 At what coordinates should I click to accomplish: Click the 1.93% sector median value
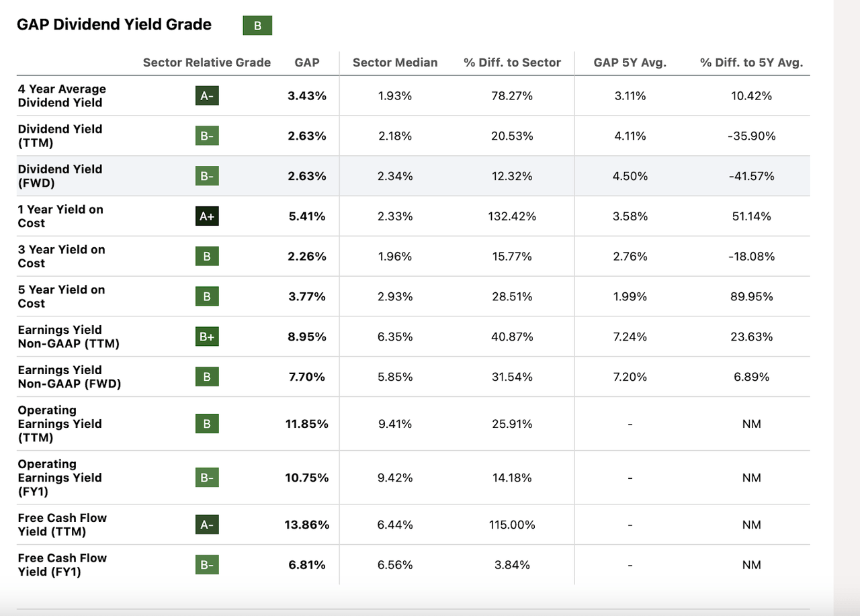click(x=395, y=96)
